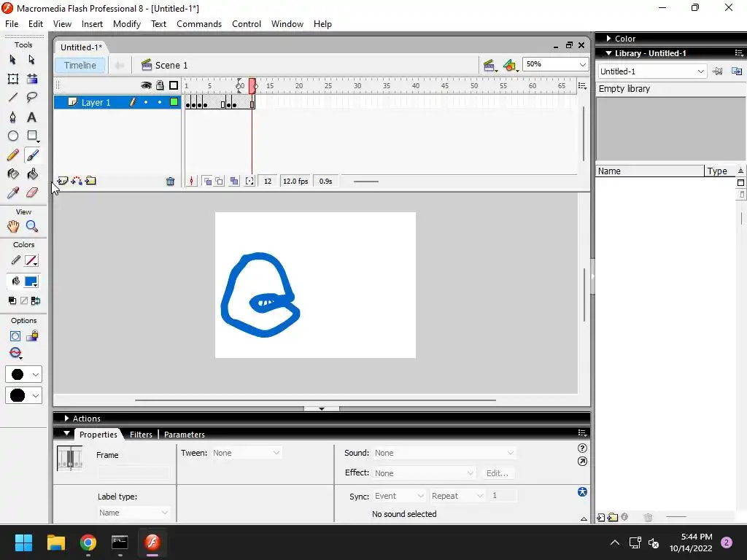Click the Stroke color swatch

click(x=31, y=260)
